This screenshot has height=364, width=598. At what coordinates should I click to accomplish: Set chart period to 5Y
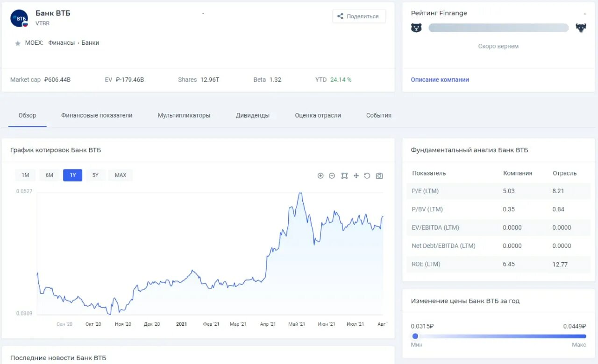95,175
